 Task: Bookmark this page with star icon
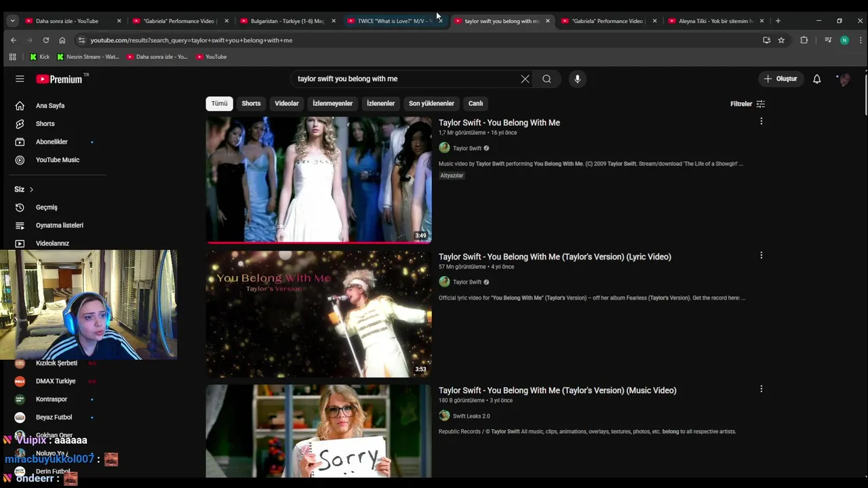tap(781, 40)
